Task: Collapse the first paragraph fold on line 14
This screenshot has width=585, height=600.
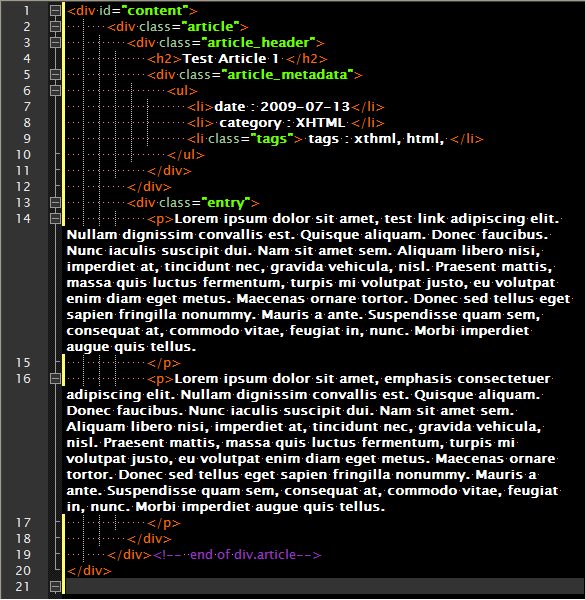Action: coord(55,218)
